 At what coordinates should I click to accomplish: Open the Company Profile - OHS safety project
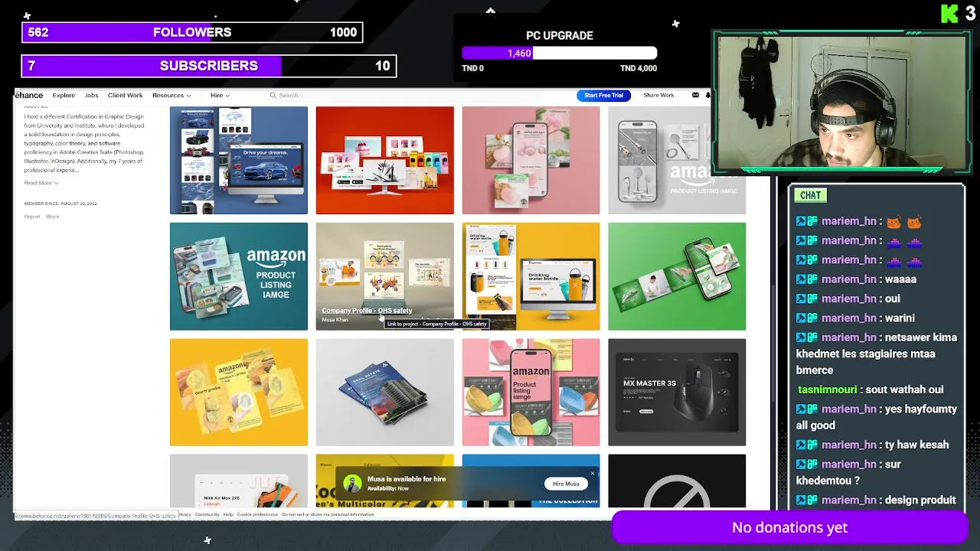(x=384, y=276)
